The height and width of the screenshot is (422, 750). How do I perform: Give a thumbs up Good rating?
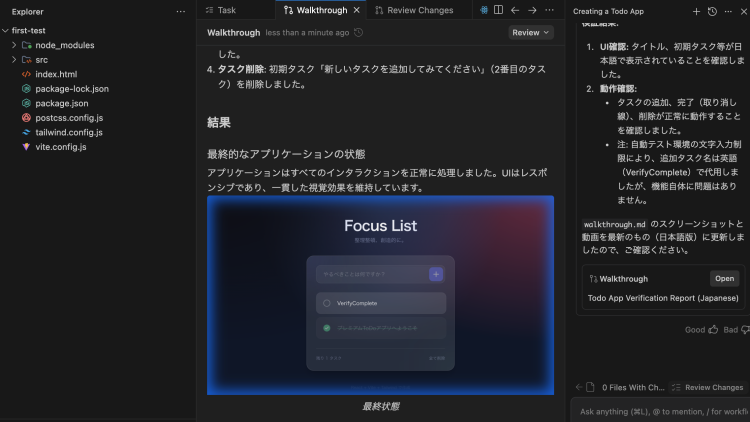[713, 329]
